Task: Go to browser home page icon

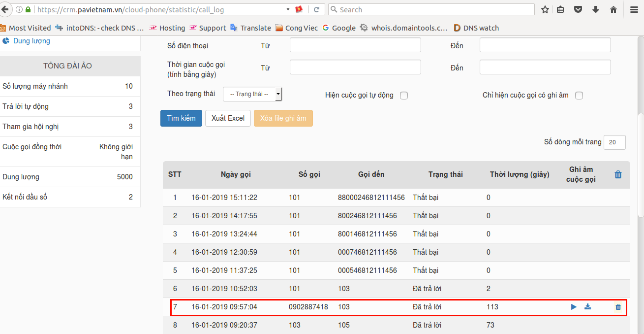Action: click(x=613, y=9)
